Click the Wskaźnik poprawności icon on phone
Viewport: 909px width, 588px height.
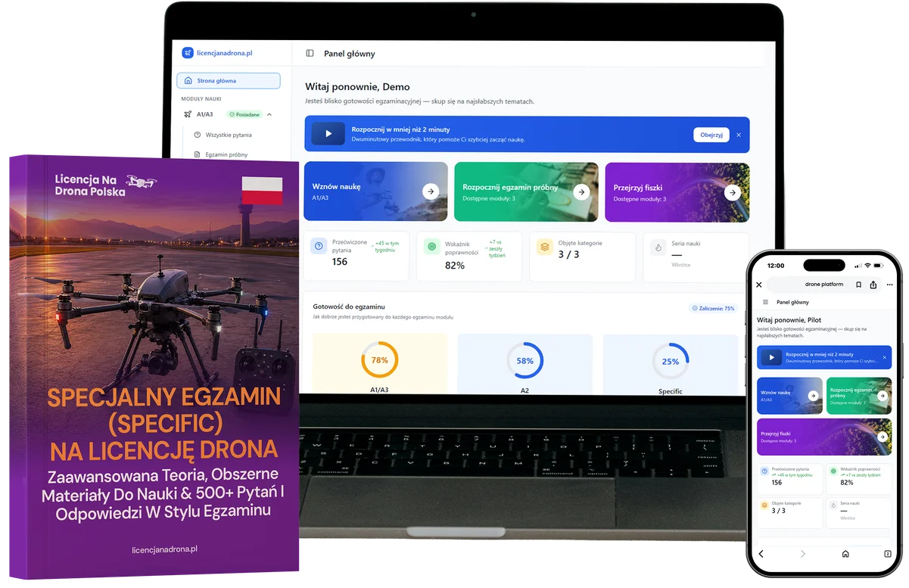coord(833,471)
